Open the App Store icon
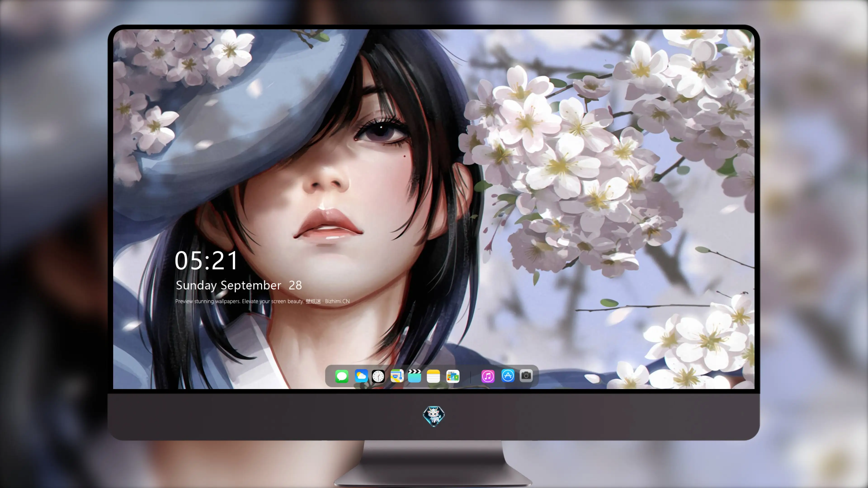This screenshot has height=488, width=868. 508,375
